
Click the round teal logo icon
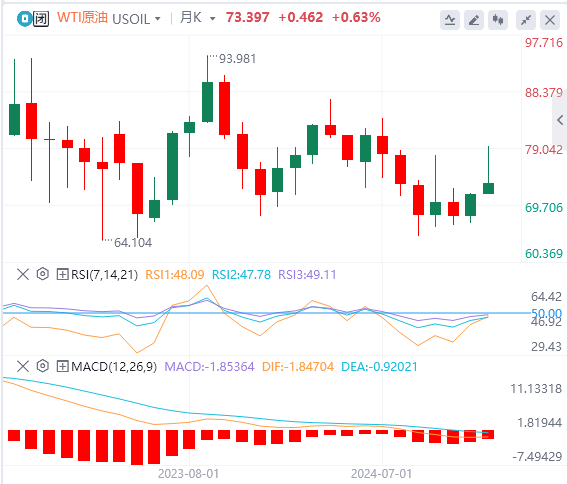pyautogui.click(x=25, y=19)
